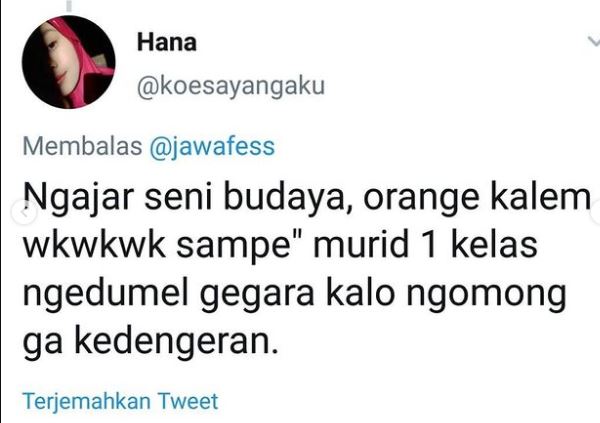This screenshot has width=600, height=423.
Task: Select the Membalas reply label
Action: pos(82,146)
